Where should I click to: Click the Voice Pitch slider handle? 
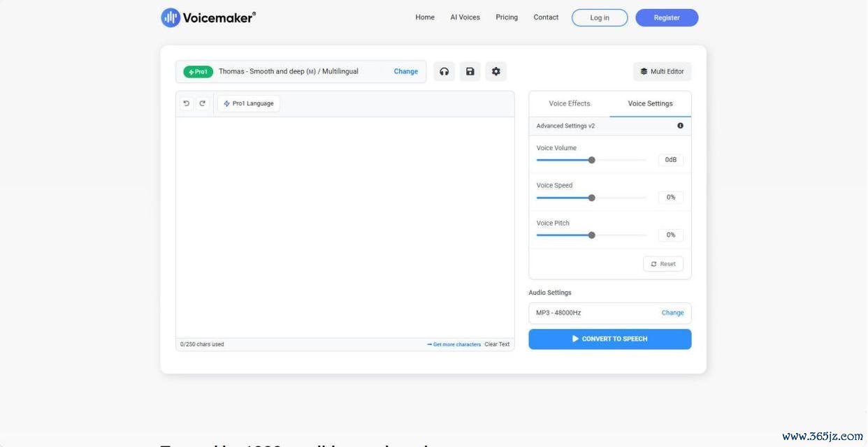(x=591, y=235)
